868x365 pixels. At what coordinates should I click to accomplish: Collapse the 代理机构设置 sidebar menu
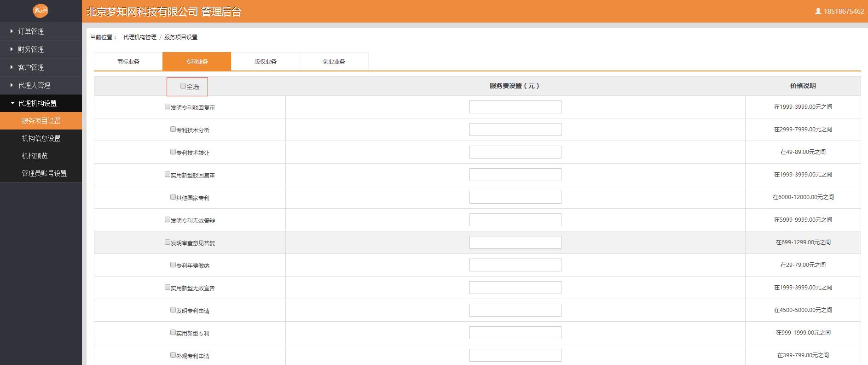(x=41, y=103)
